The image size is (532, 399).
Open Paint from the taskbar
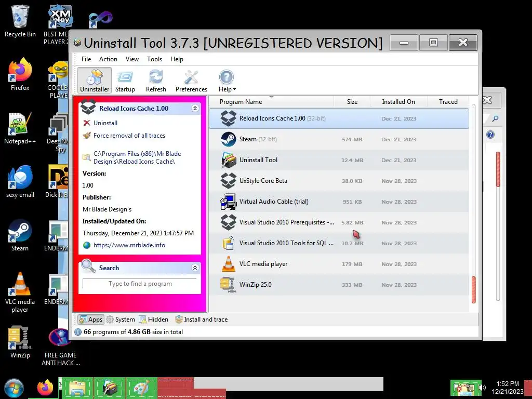click(x=142, y=388)
